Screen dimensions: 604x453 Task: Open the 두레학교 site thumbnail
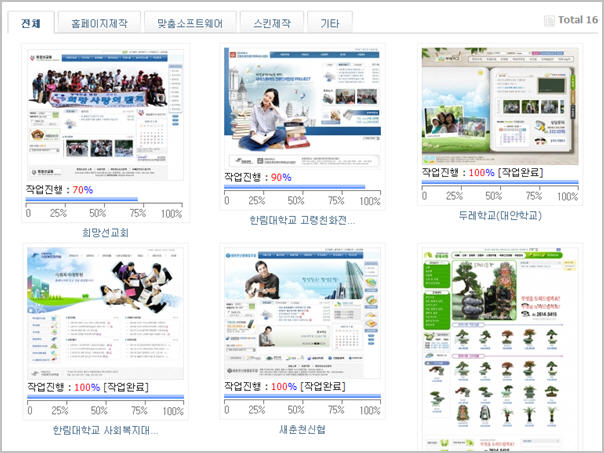500,106
